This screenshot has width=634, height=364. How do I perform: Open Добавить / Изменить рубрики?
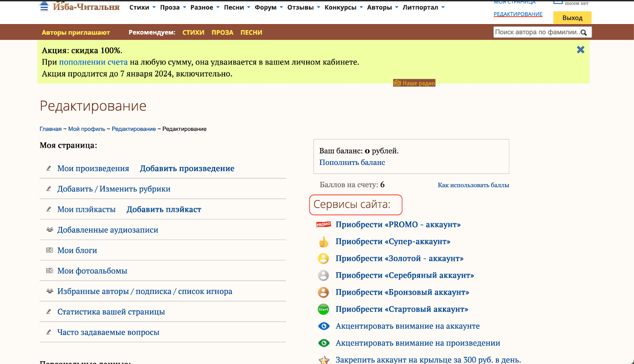114,189
